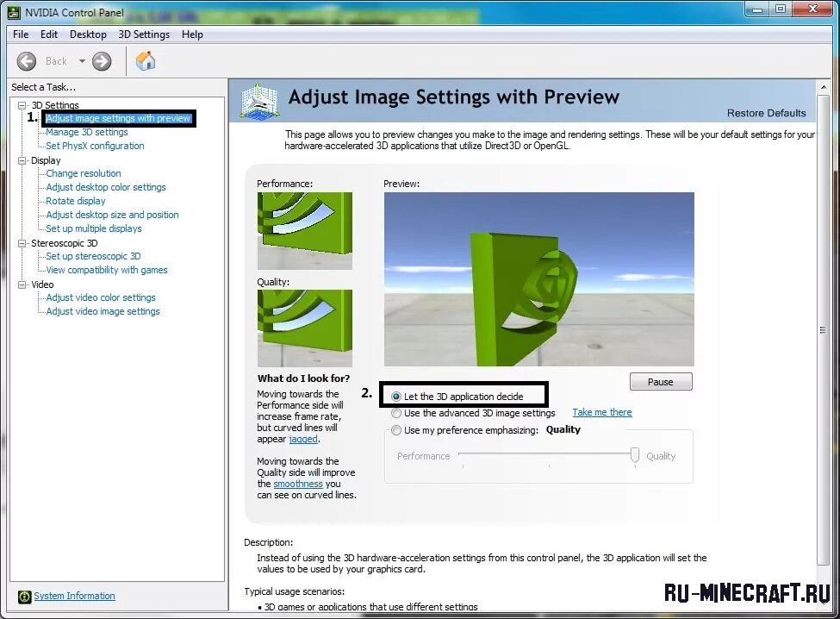Viewport: 840px width, 619px height.
Task: Open Set up multiple displays
Action: click(x=94, y=228)
